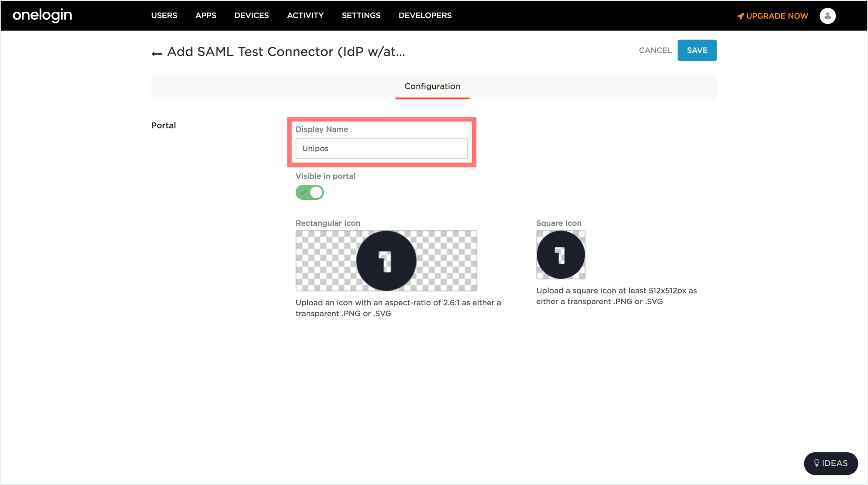
Task: Click the lightbulb icon in the Ideas button
Action: tap(816, 463)
